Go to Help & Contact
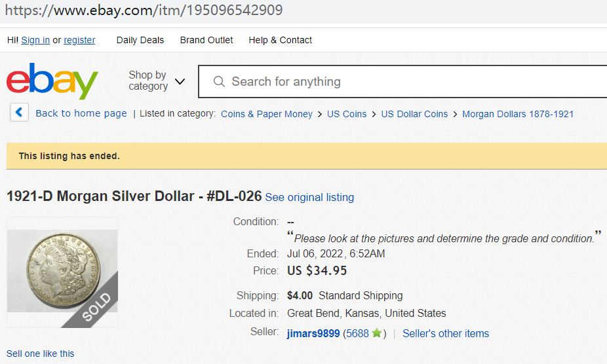Image resolution: width=607 pixels, height=364 pixels. click(x=280, y=40)
